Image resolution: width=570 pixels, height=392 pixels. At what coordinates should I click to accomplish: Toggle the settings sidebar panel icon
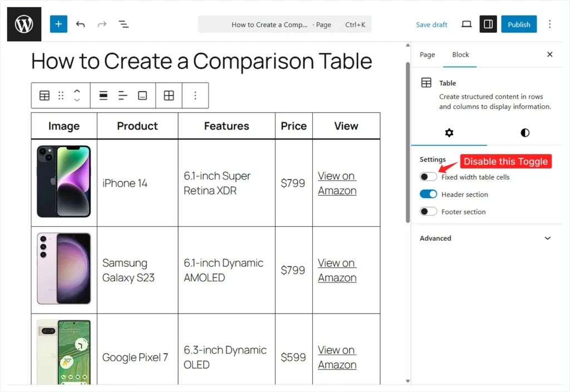tap(488, 24)
